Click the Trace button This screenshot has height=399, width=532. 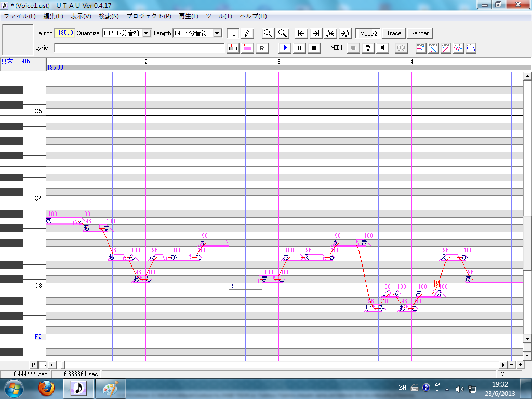pos(394,33)
